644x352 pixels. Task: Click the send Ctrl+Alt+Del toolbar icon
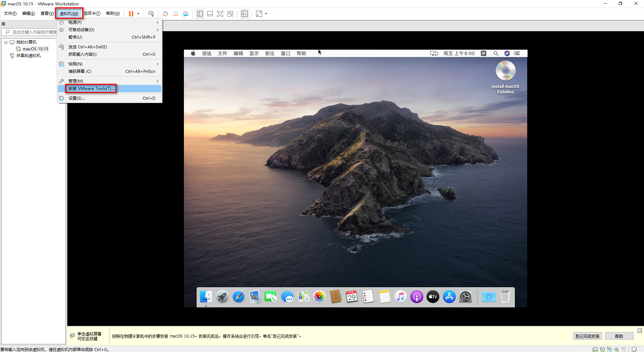tap(151, 14)
